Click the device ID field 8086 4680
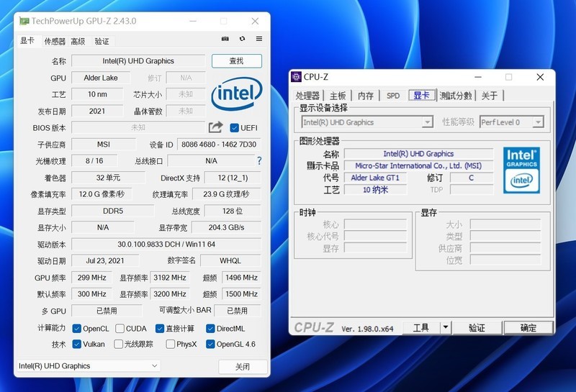The image size is (576, 392). click(219, 145)
